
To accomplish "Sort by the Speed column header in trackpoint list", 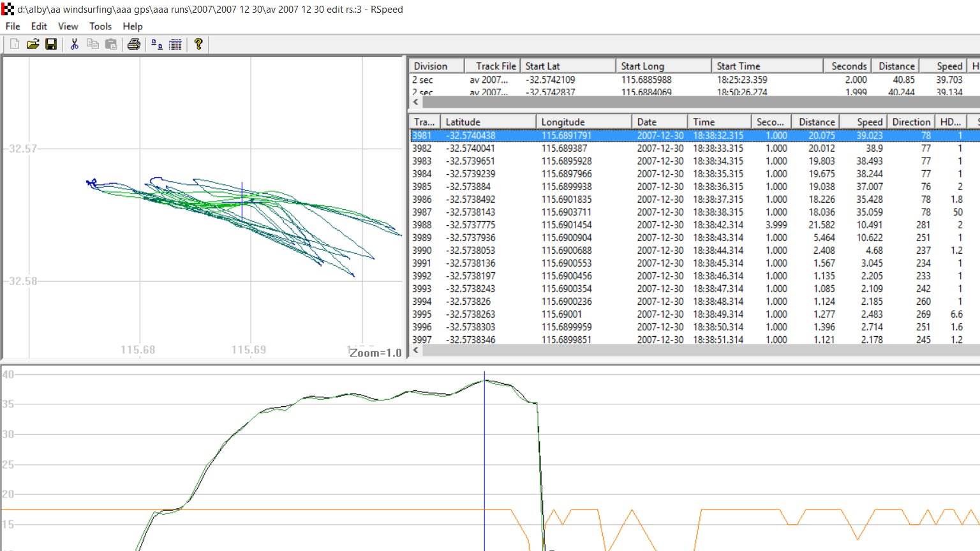I will (869, 122).
